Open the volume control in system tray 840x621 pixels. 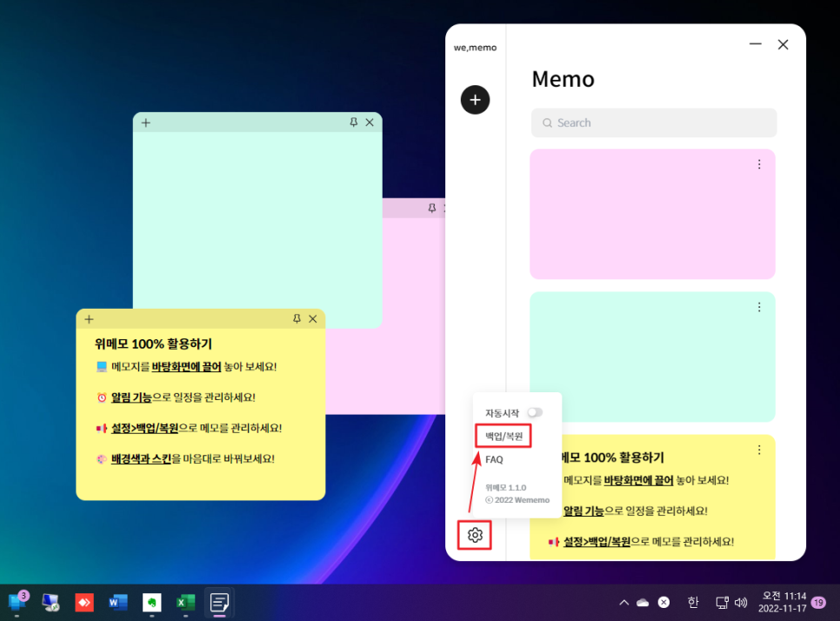click(741, 603)
